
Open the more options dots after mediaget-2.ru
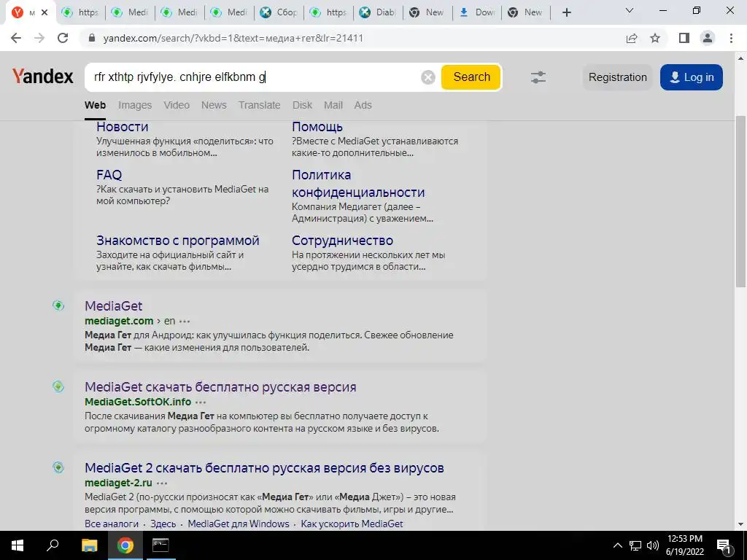tap(162, 483)
